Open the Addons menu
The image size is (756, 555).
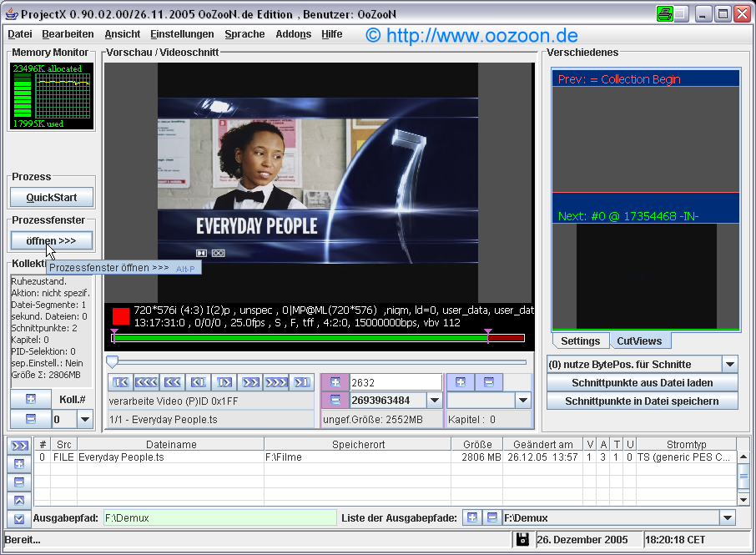(294, 34)
